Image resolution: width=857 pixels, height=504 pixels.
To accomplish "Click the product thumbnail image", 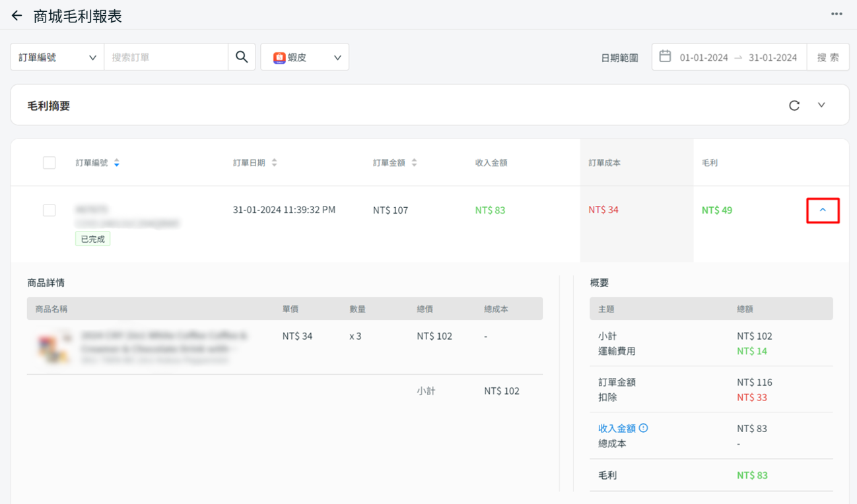I will [54, 347].
